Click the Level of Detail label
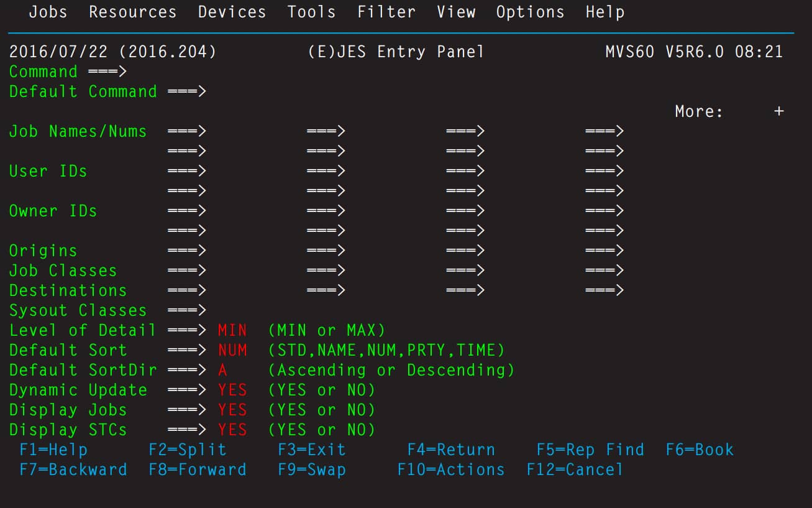 pos(83,330)
